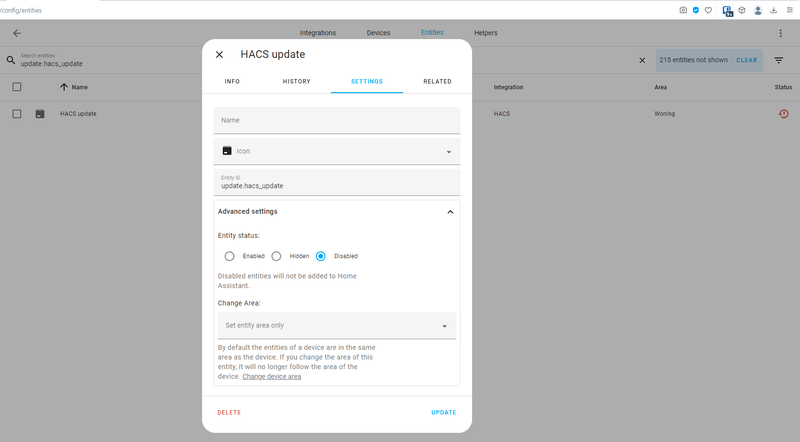
Task: Click the Woning area cell
Action: click(665, 114)
